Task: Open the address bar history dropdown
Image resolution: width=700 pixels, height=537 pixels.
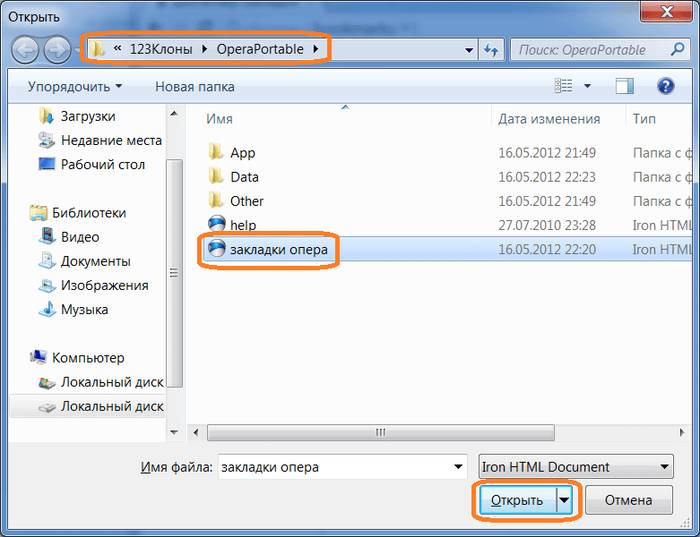Action: (469, 50)
